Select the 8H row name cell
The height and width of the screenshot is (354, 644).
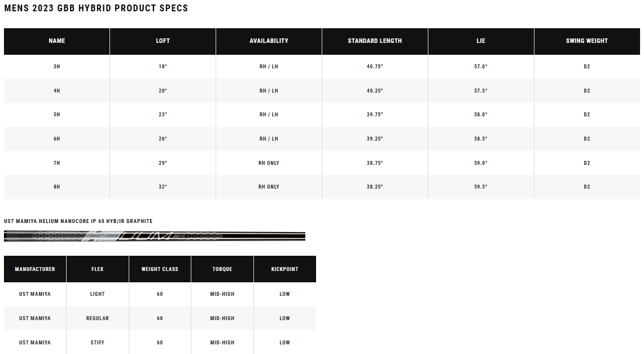(x=56, y=187)
